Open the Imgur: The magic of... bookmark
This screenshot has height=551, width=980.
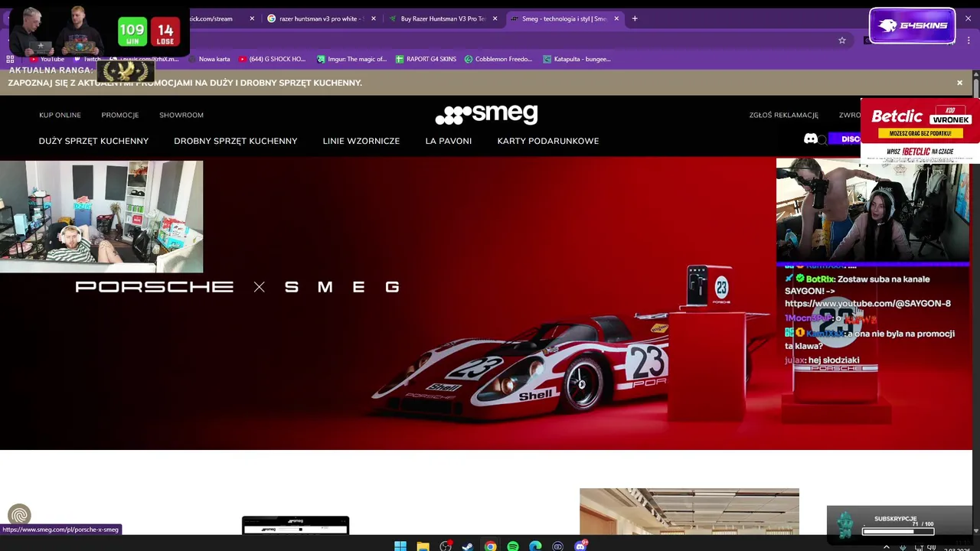(x=351, y=59)
